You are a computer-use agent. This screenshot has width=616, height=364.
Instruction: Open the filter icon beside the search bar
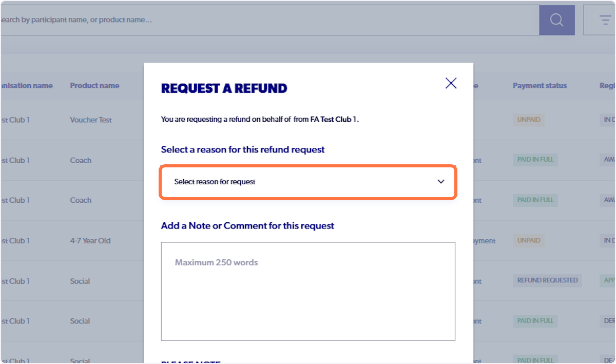[604, 19]
